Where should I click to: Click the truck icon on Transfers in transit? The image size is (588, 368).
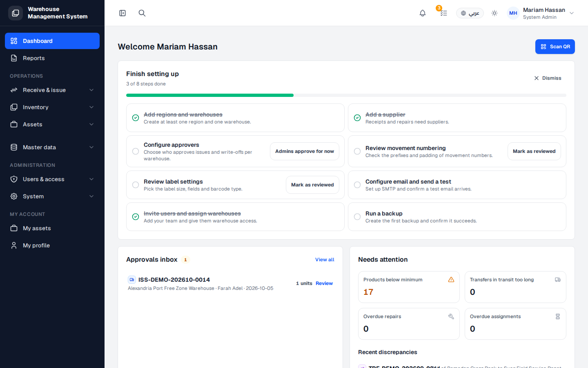coord(558,280)
